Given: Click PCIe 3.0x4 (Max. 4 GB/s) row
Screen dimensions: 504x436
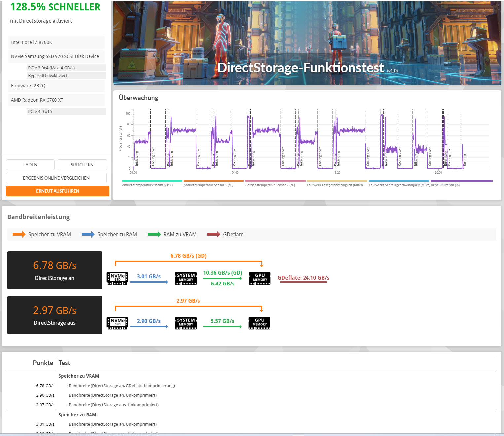Looking at the screenshot, I should click(x=66, y=68).
